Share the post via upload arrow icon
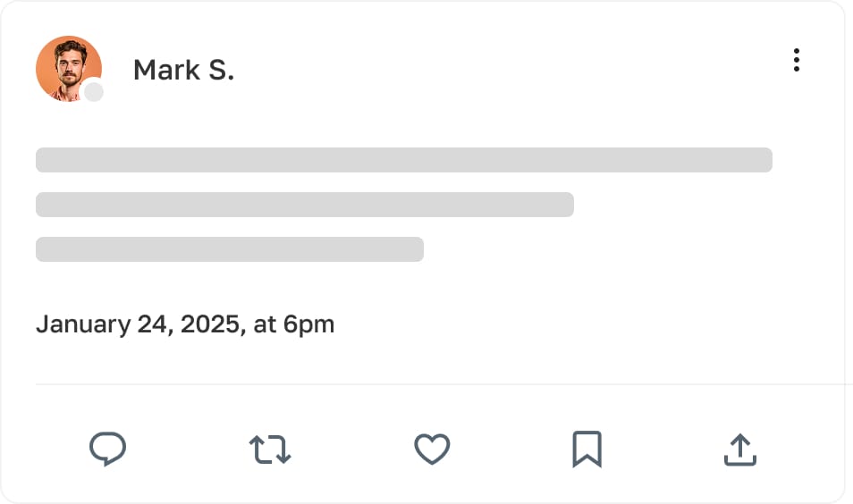Viewport: 853px width, 504px height. click(740, 449)
